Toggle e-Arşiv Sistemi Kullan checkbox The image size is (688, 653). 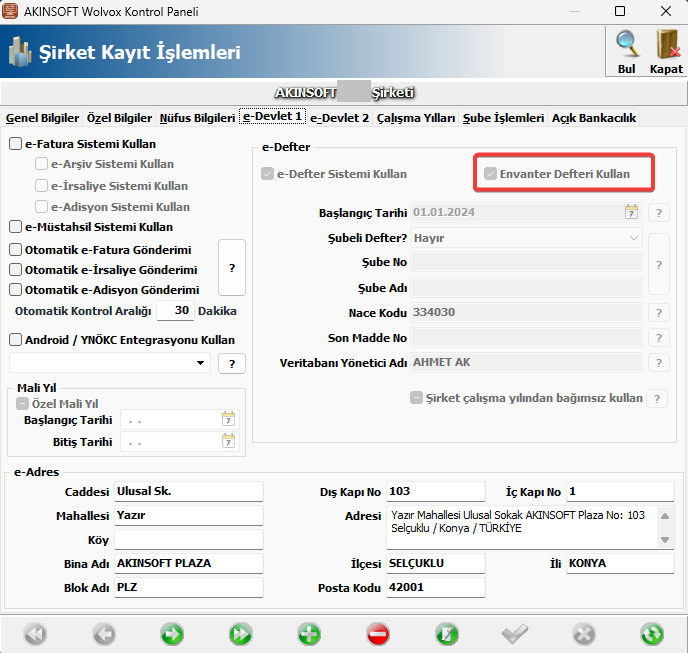point(41,164)
